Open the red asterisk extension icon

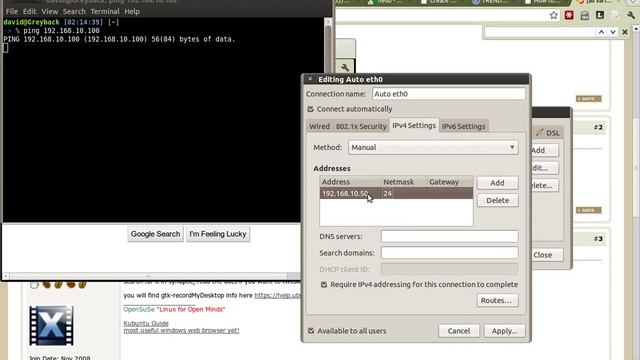(x=569, y=16)
